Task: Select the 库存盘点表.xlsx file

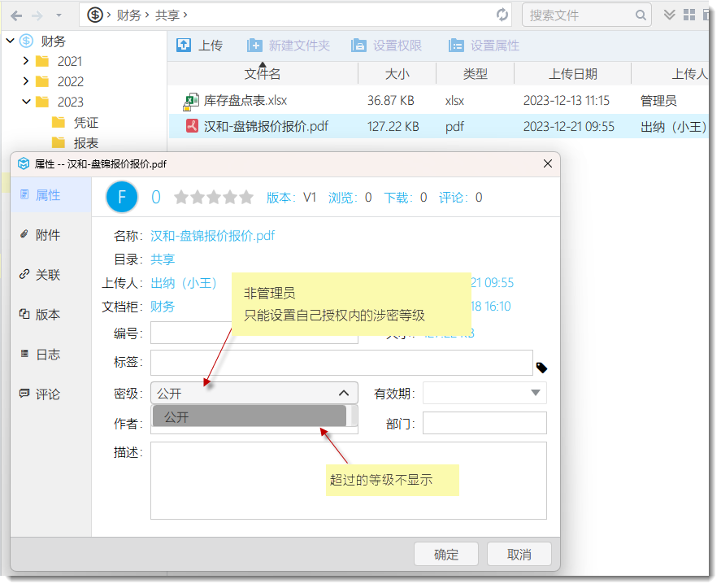Action: 245,101
